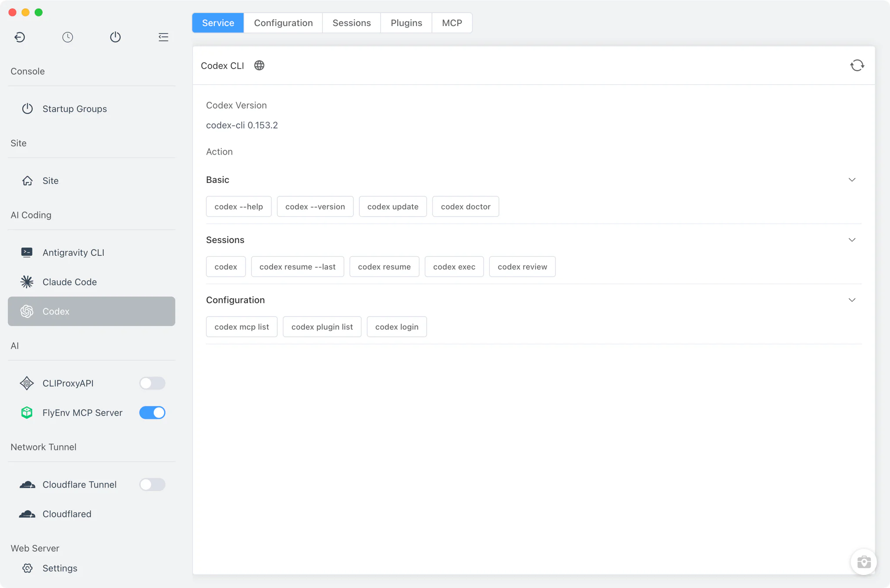Click the Cloudflared cloud icon
The image size is (890, 588).
[27, 514]
